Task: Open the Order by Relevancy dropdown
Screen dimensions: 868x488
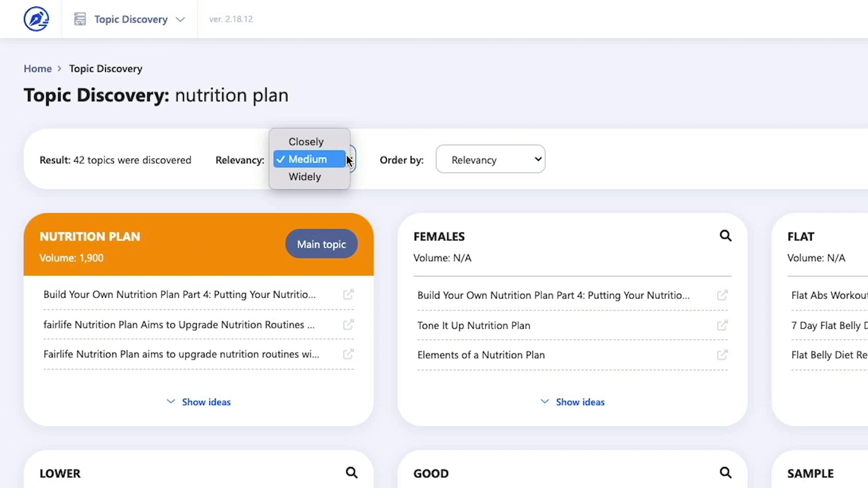Action: click(x=490, y=160)
